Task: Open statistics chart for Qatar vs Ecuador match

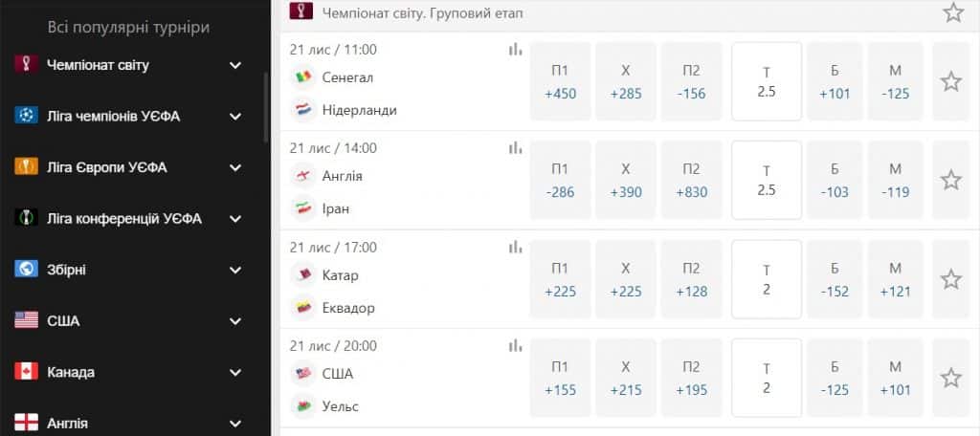Action: 516,248
